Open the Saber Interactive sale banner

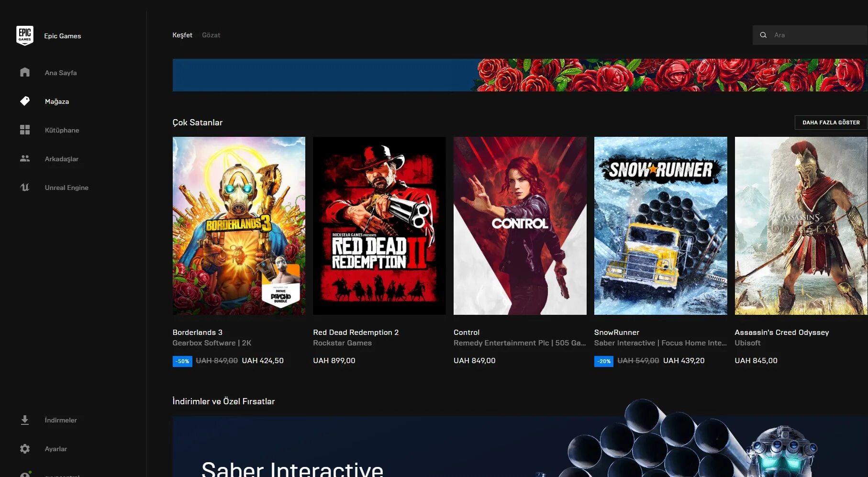click(520, 446)
